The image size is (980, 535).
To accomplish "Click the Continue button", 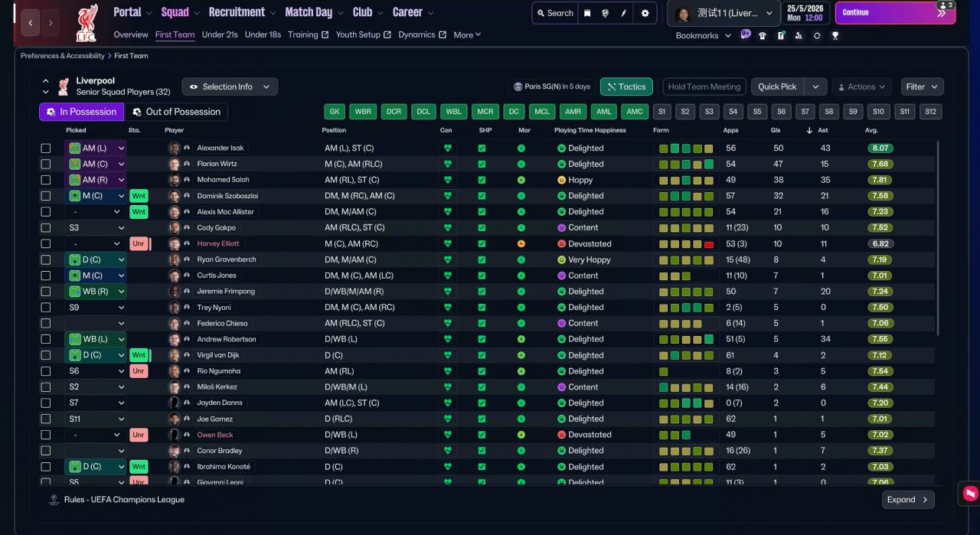I will (x=895, y=13).
